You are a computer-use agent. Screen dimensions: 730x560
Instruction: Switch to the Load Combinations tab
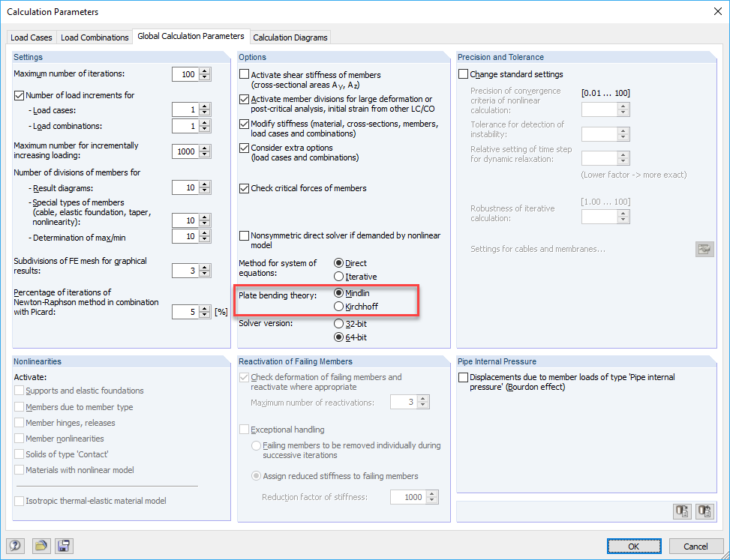[x=95, y=37]
